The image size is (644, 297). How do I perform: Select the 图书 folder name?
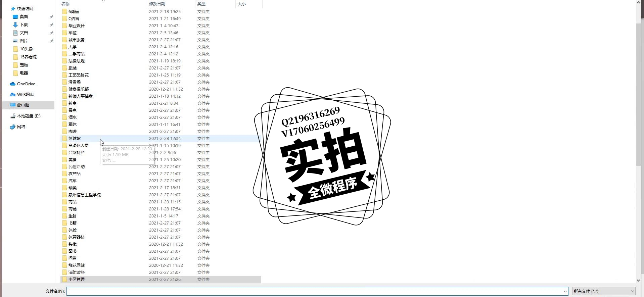click(x=72, y=251)
